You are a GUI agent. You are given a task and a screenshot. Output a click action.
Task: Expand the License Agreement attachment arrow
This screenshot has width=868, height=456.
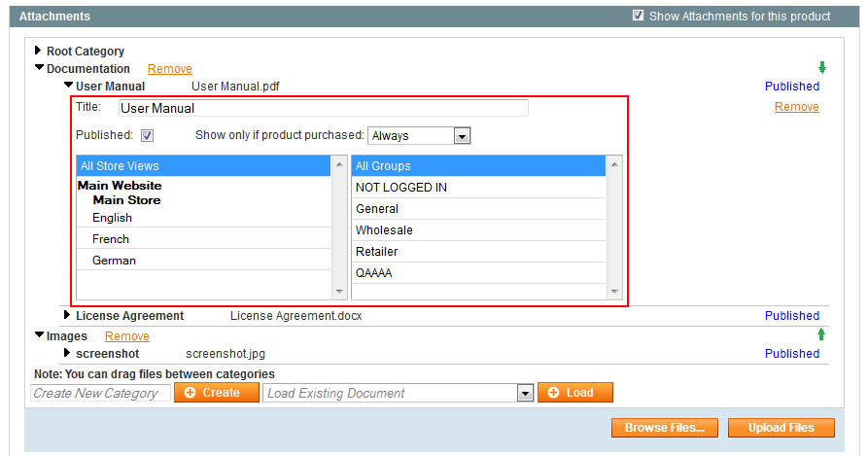tap(67, 315)
